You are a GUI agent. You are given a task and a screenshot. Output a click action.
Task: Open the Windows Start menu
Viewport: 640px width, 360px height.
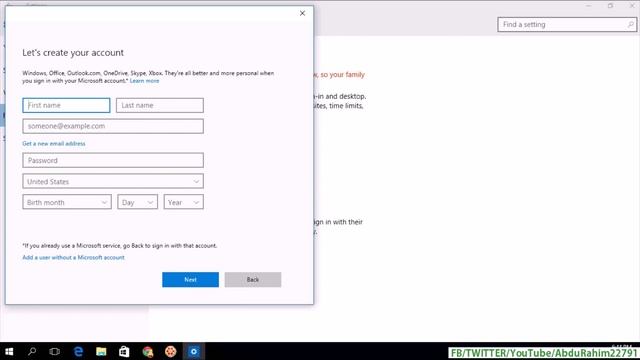click(x=9, y=351)
